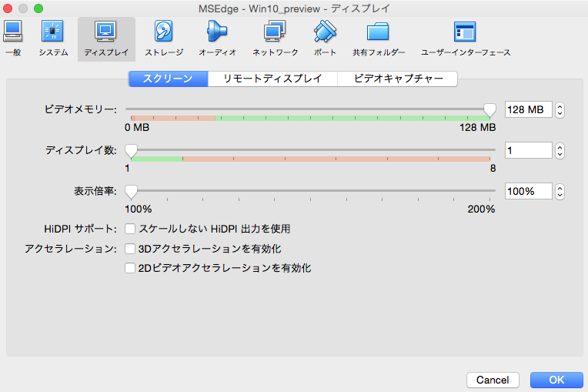Click the 100% scale factor field

click(x=529, y=191)
